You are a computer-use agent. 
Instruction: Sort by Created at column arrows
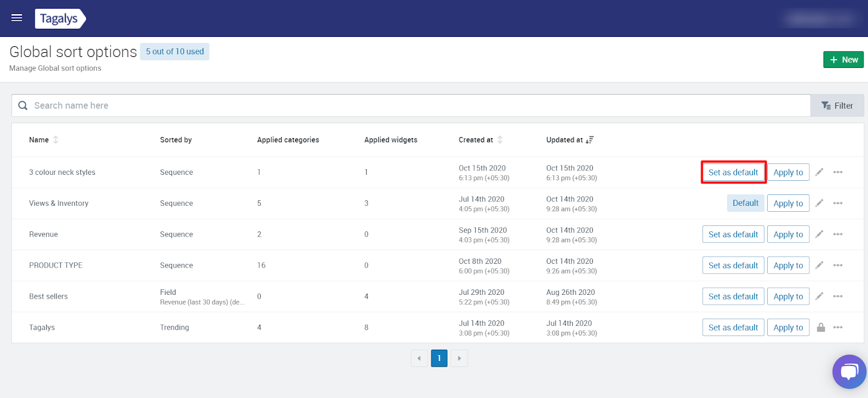pos(500,140)
